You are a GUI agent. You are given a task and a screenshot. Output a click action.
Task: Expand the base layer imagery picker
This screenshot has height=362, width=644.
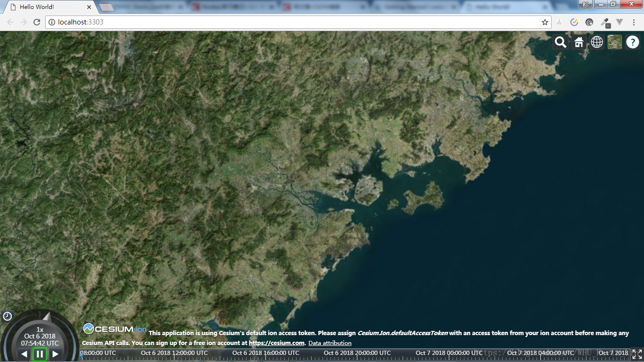coord(615,42)
